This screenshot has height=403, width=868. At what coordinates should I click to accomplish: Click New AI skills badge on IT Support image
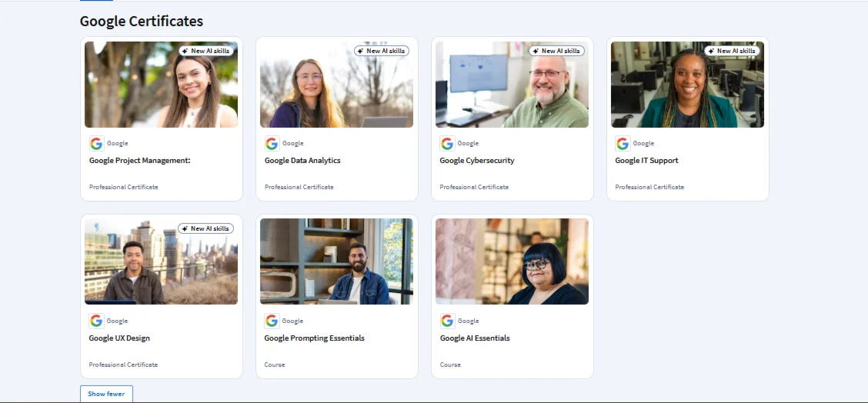[x=732, y=51]
